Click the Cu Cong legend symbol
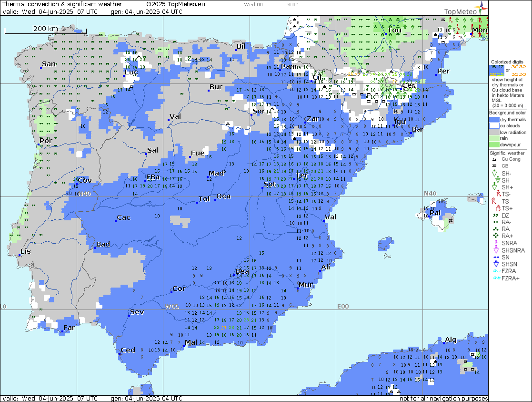Image resolution: width=532 pixels, height=402 pixels. coord(494,159)
